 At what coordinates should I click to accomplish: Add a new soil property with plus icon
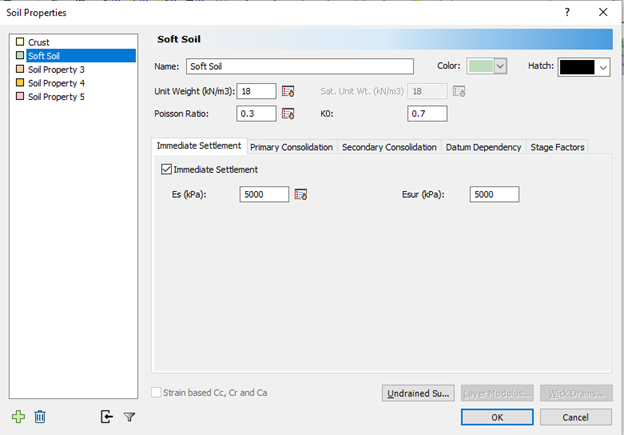(18, 417)
